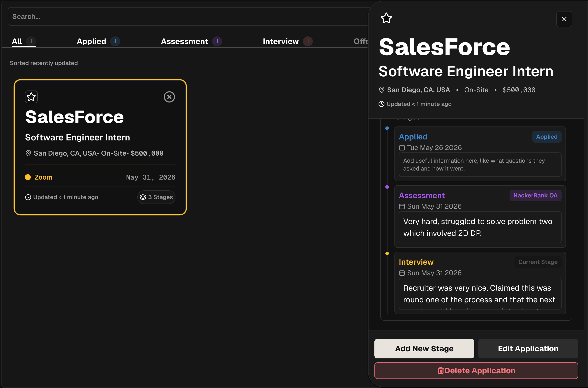Click the location pin icon on SalesForce card
The width and height of the screenshot is (588, 388).
tap(28, 153)
